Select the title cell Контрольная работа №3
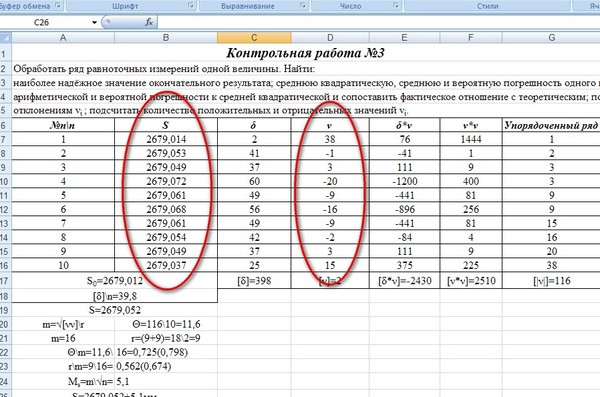 (305, 53)
